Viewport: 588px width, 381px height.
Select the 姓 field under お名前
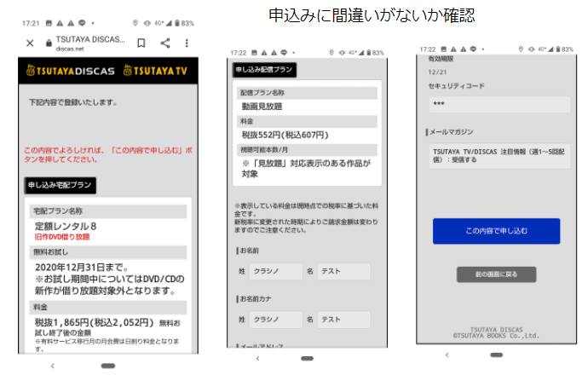click(273, 272)
